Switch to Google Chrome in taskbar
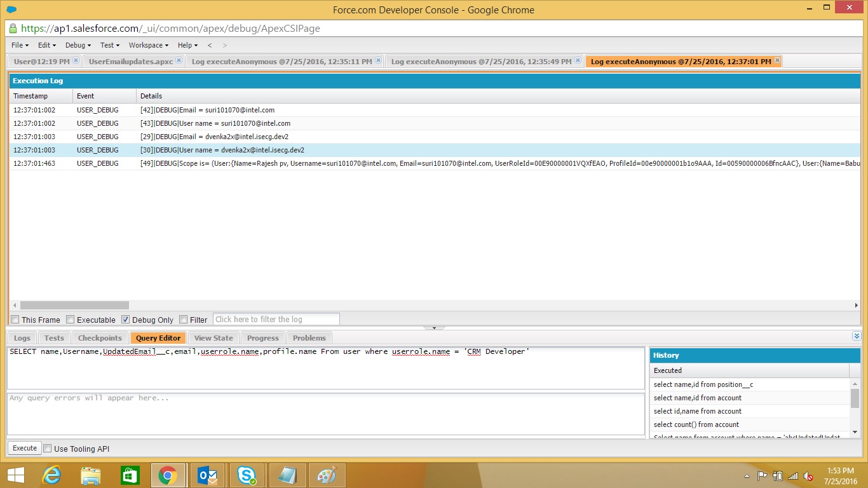 (168, 475)
